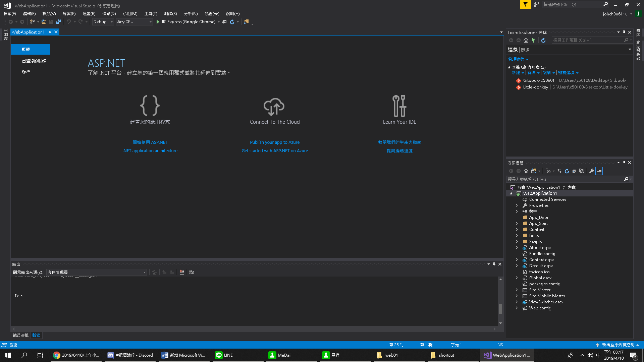Click the browser refresh icon in main toolbar
644x362 pixels.
tap(232, 22)
